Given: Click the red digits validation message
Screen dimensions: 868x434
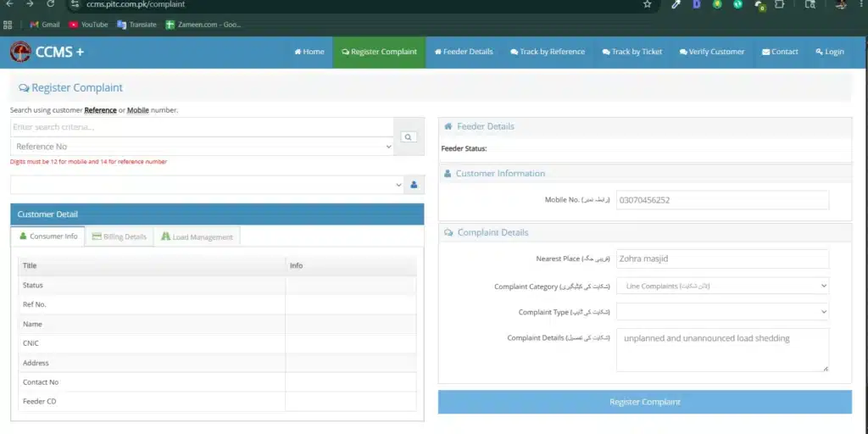Looking at the screenshot, I should [x=88, y=162].
